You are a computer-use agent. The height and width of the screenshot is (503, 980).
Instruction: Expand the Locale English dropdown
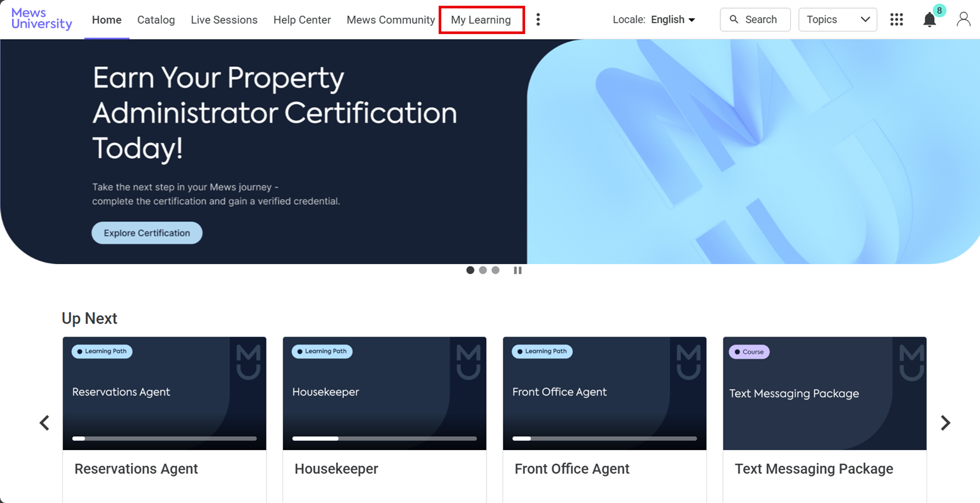[x=673, y=20]
